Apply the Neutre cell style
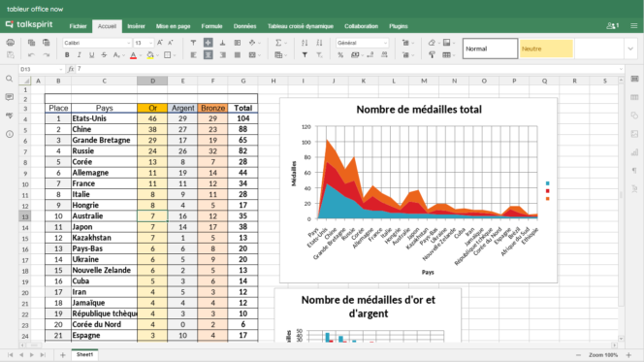This screenshot has height=362, width=644. click(x=546, y=49)
